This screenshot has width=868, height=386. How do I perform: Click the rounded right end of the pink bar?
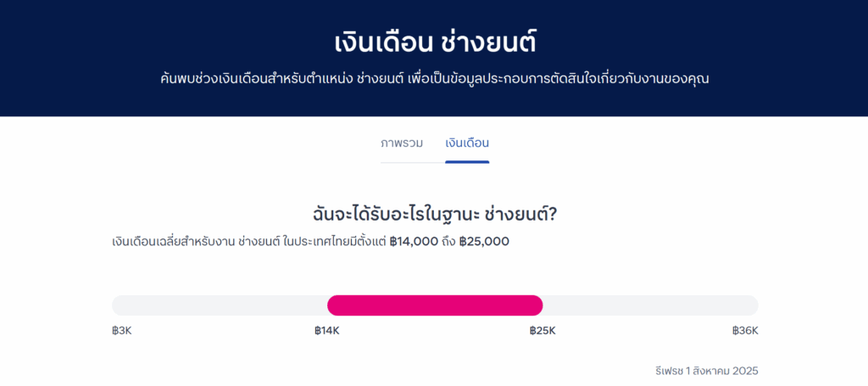(x=536, y=305)
